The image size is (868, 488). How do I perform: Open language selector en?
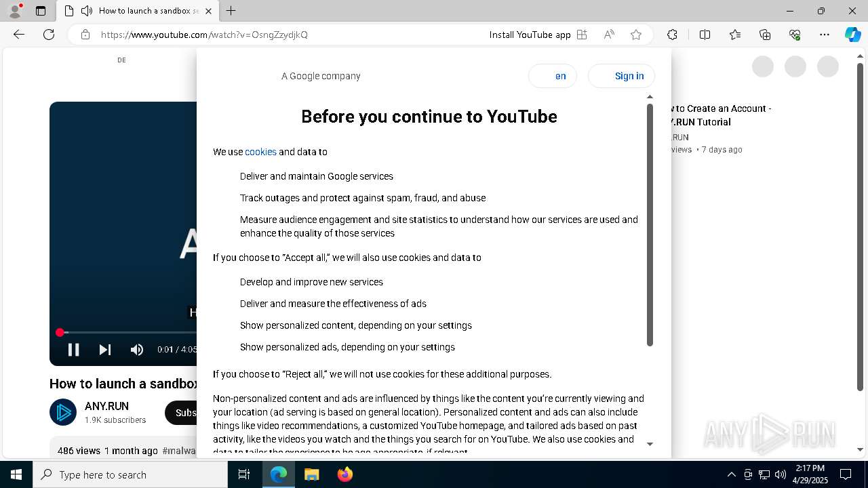553,76
